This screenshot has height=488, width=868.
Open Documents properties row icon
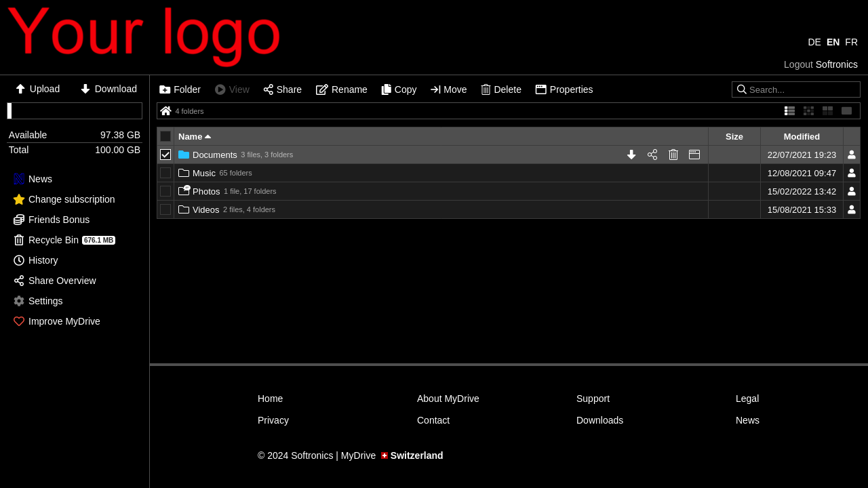(694, 155)
